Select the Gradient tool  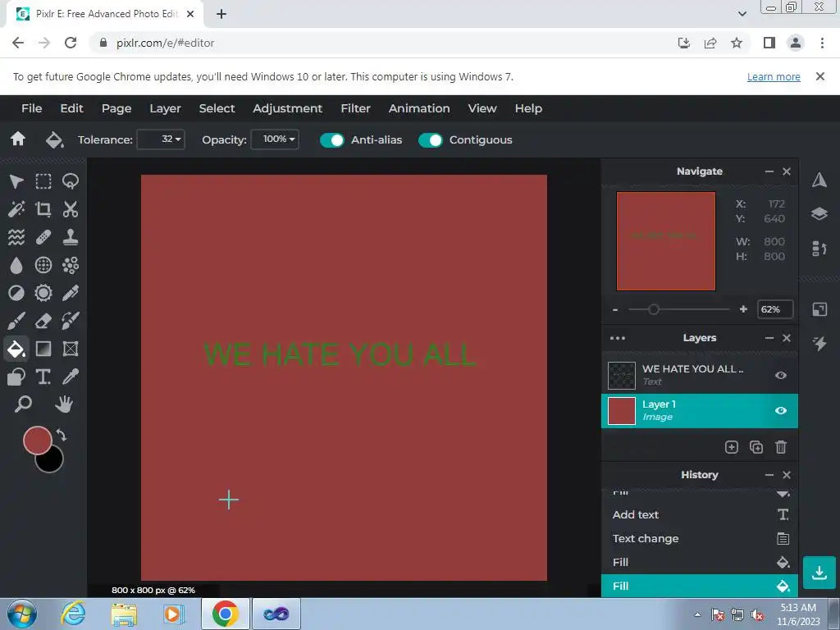[x=43, y=349]
